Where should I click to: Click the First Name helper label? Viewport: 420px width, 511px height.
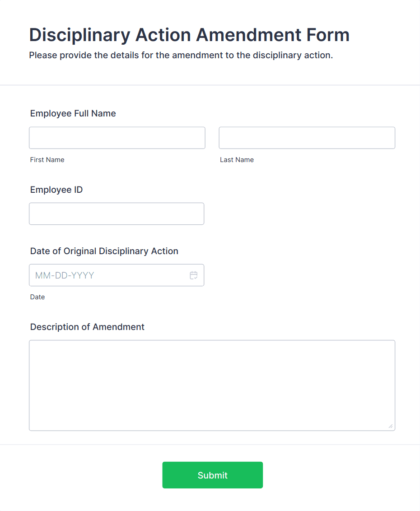coord(47,159)
